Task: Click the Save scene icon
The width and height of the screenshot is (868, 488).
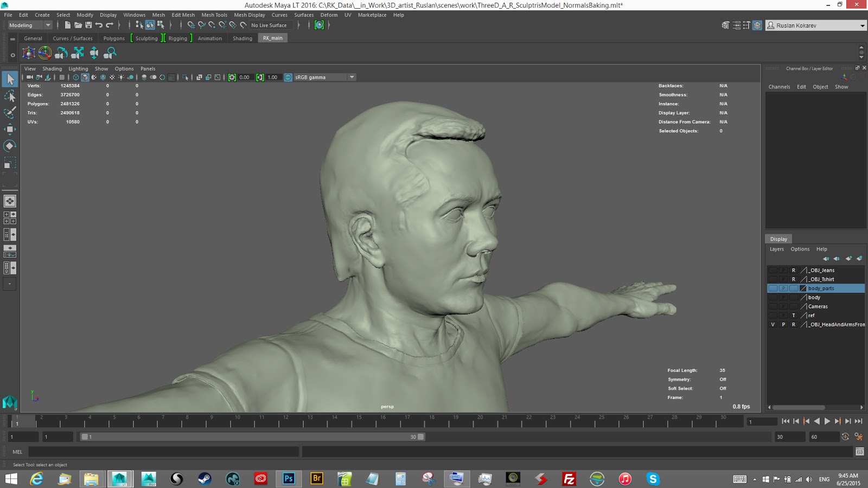Action: click(x=88, y=25)
